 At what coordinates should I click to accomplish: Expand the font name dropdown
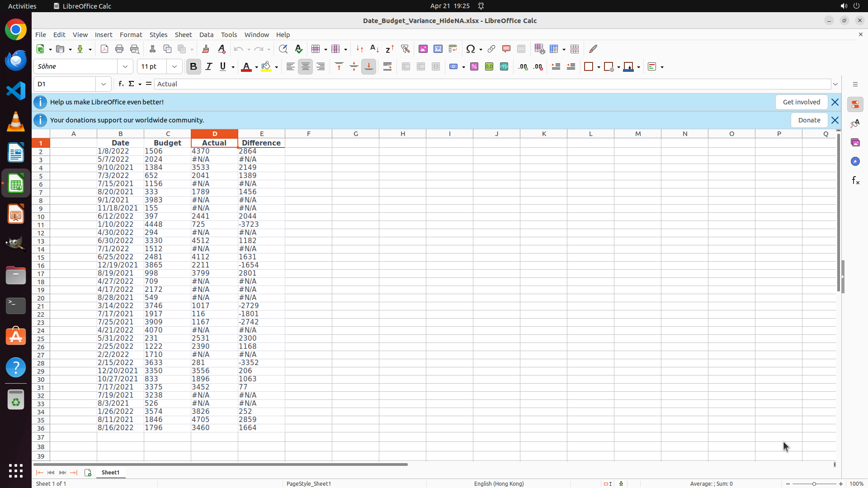click(125, 67)
